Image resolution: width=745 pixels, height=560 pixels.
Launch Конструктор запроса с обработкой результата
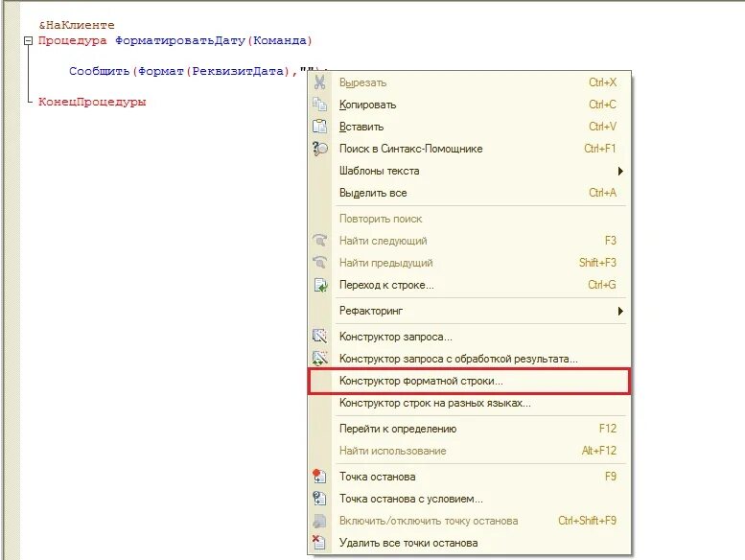(470, 359)
